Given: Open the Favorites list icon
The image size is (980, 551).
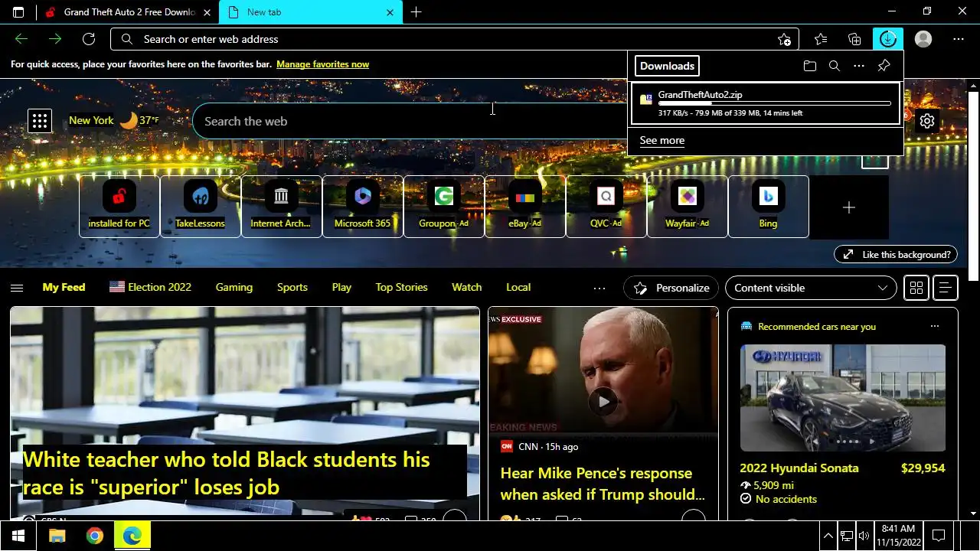Looking at the screenshot, I should click(x=821, y=39).
